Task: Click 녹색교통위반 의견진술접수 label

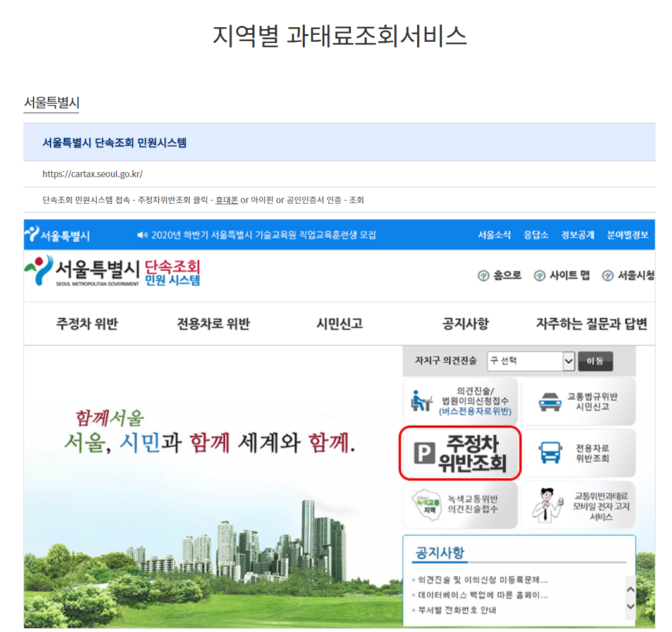Action: click(x=473, y=504)
